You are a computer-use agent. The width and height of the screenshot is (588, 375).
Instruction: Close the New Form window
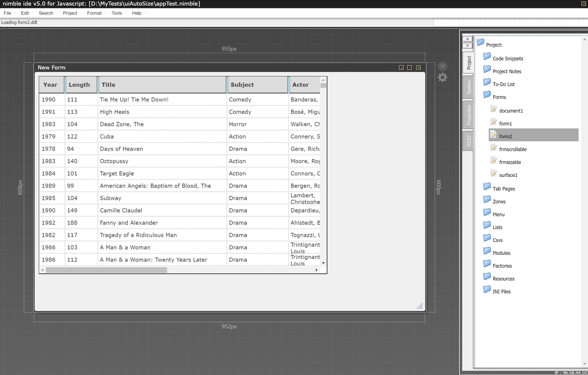point(418,68)
